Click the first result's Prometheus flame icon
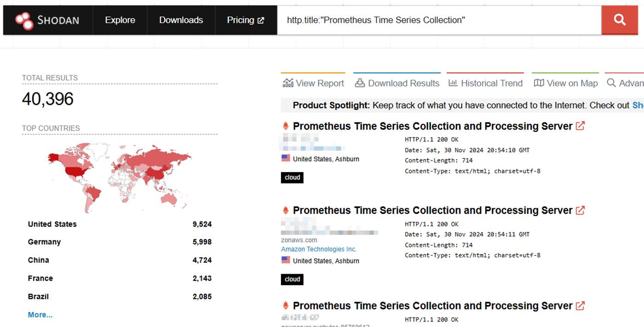Screen dimensions: 644x327 [x=286, y=126]
